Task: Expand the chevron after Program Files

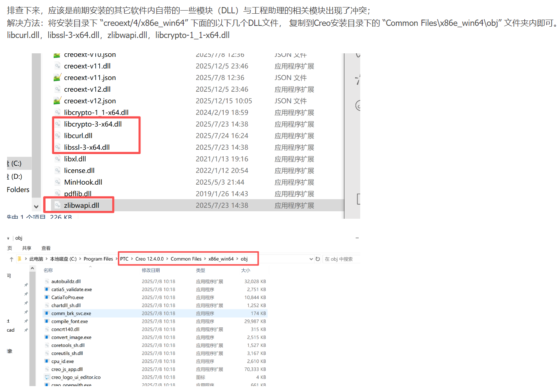Action: [117, 259]
